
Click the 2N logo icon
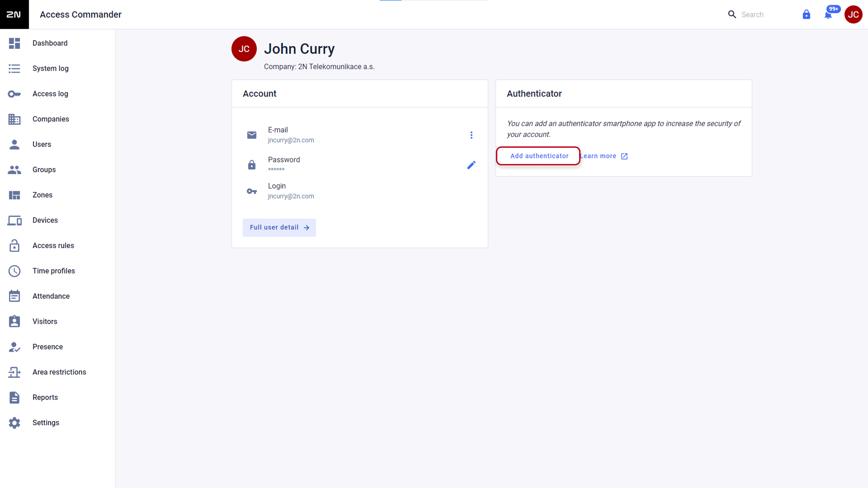pos(14,14)
